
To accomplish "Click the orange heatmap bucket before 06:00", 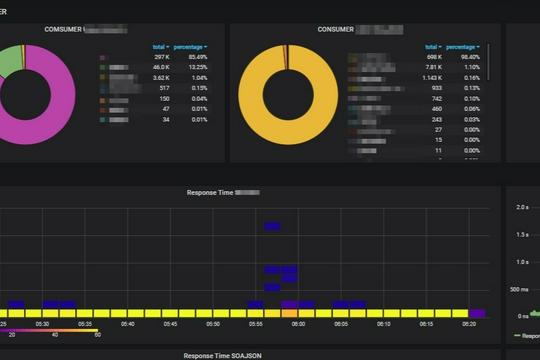I will [x=289, y=313].
